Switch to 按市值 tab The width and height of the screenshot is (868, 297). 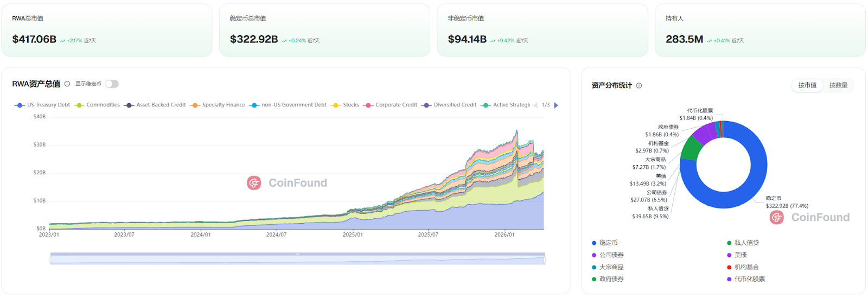(x=807, y=85)
